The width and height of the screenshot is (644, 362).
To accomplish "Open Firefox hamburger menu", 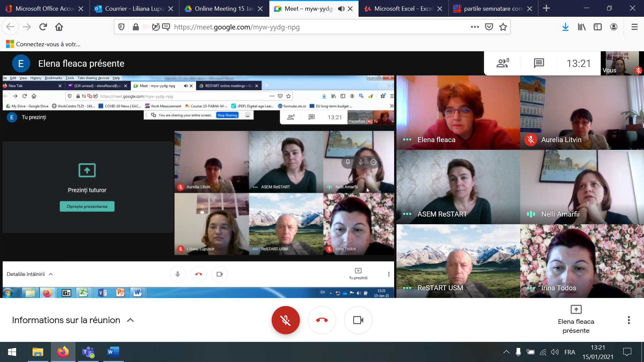I will click(634, 27).
